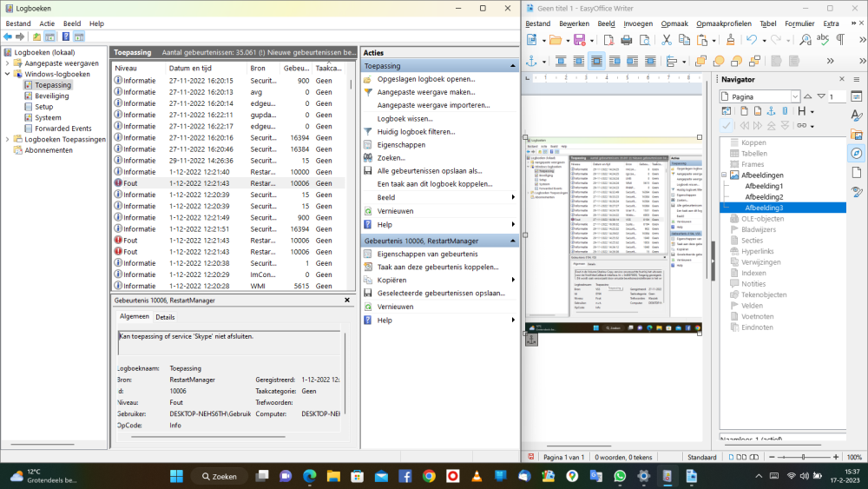Click the Help question mark toolbar icon
Screen dimensions: 868x489
tap(65, 36)
